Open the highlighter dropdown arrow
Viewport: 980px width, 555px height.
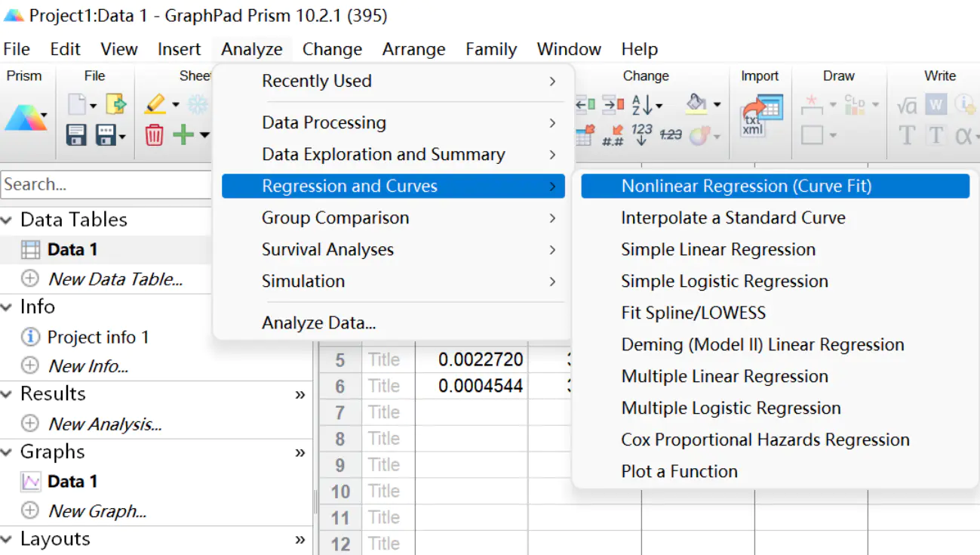pos(175,105)
